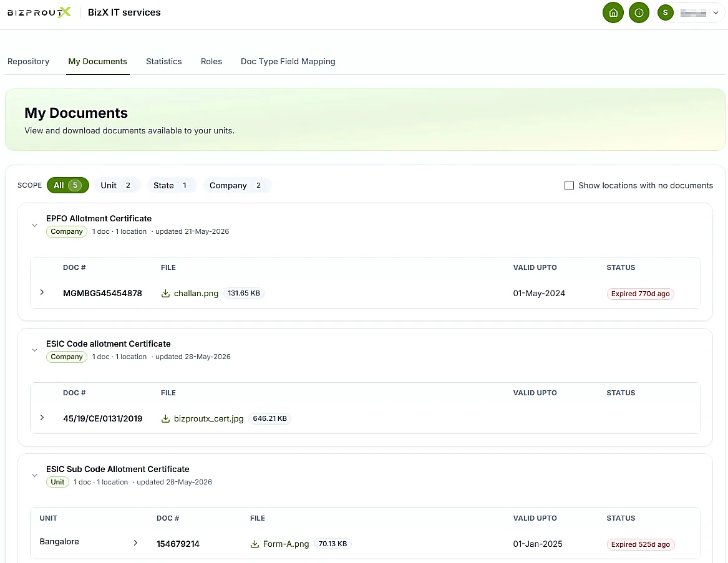Click the Company tag under ESIC Code allotment
Image resolution: width=728 pixels, height=563 pixels.
[x=66, y=357]
